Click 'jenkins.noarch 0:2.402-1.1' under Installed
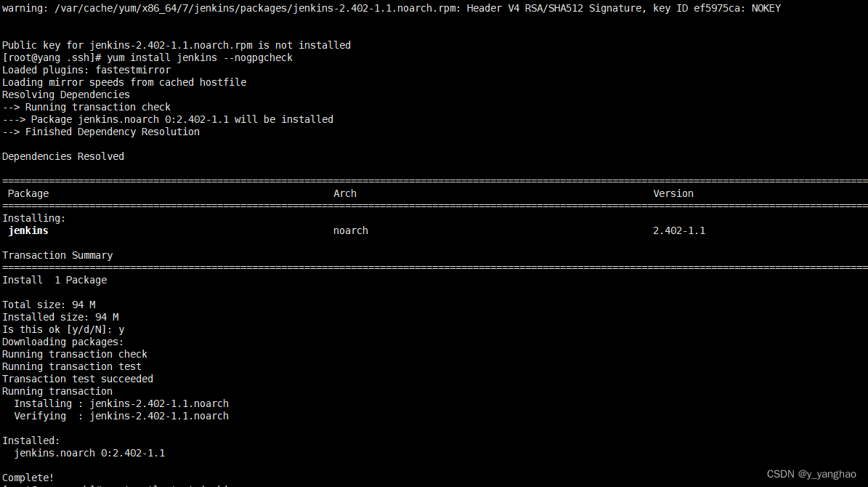Screen dimensions: 868x487 click(89, 454)
